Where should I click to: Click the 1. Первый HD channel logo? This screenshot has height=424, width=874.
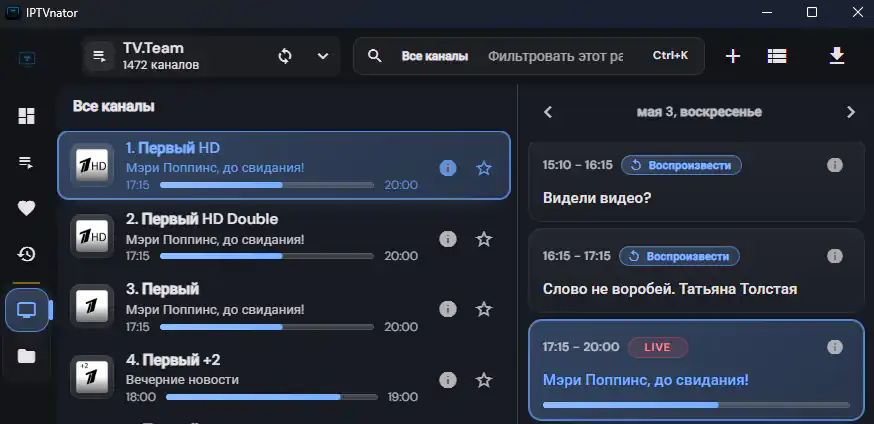(x=92, y=165)
